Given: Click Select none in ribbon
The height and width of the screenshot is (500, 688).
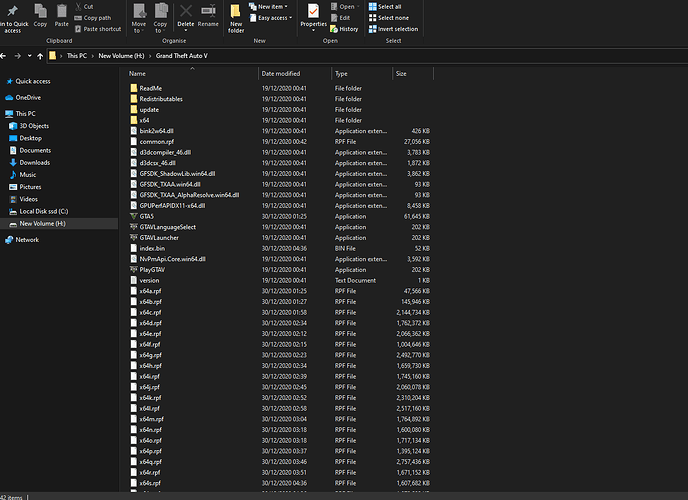Looking at the screenshot, I should [x=388, y=18].
